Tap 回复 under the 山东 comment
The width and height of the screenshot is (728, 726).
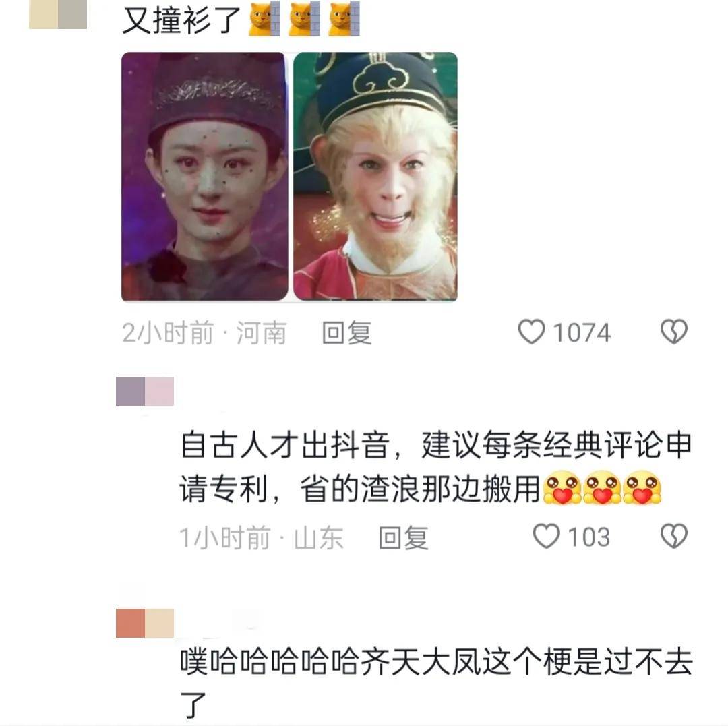(404, 537)
